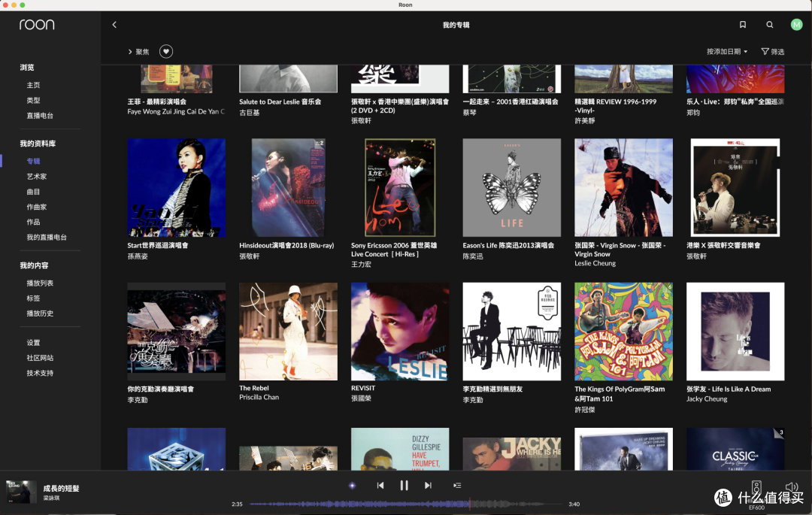Open the CLASSIC album cover
The image size is (812, 515).
(x=735, y=449)
